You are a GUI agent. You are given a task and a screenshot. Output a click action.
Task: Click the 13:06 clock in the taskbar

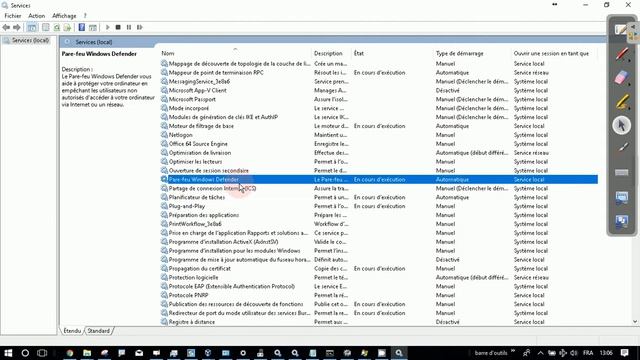point(606,353)
